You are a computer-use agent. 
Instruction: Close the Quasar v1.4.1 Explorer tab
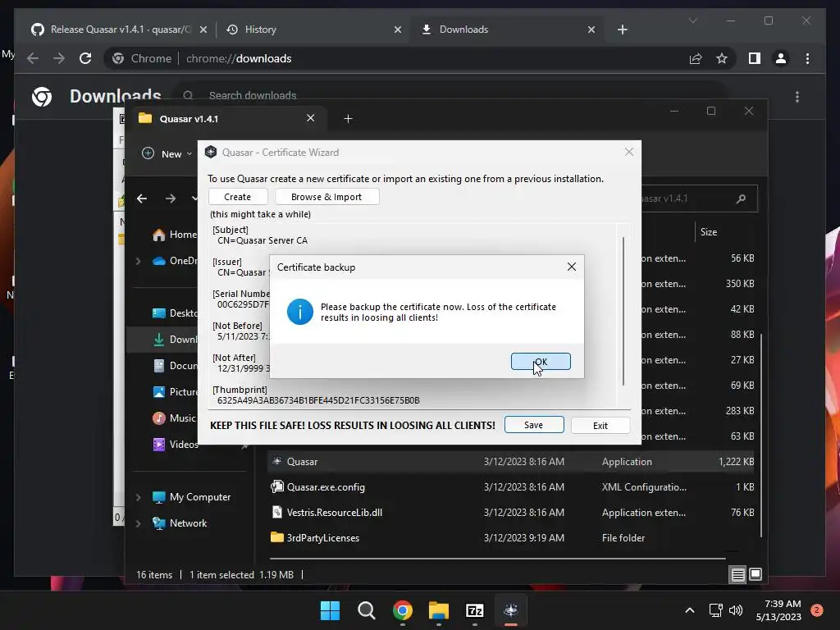click(x=310, y=118)
